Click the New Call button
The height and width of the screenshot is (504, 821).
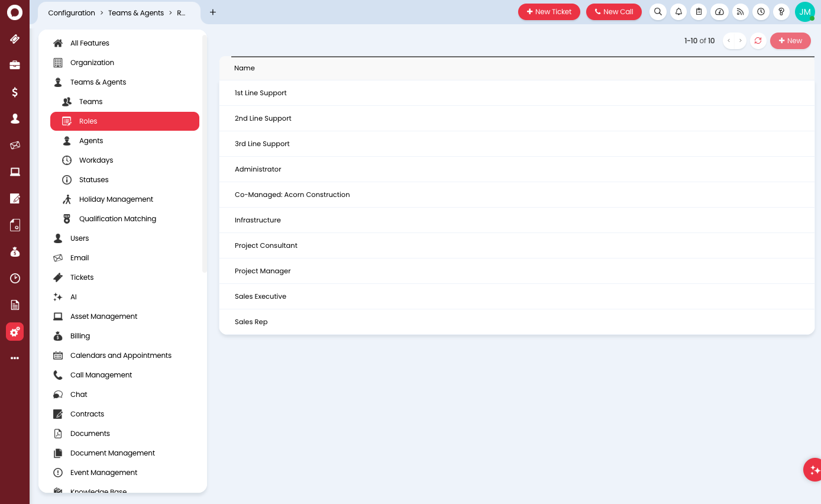coord(614,12)
